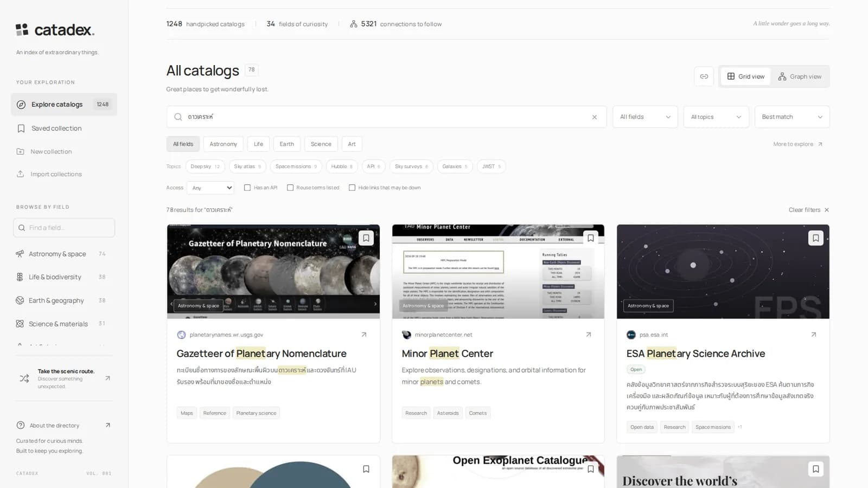Enable the Reuse terms listed checkbox
868x488 pixels.
pyautogui.click(x=290, y=188)
